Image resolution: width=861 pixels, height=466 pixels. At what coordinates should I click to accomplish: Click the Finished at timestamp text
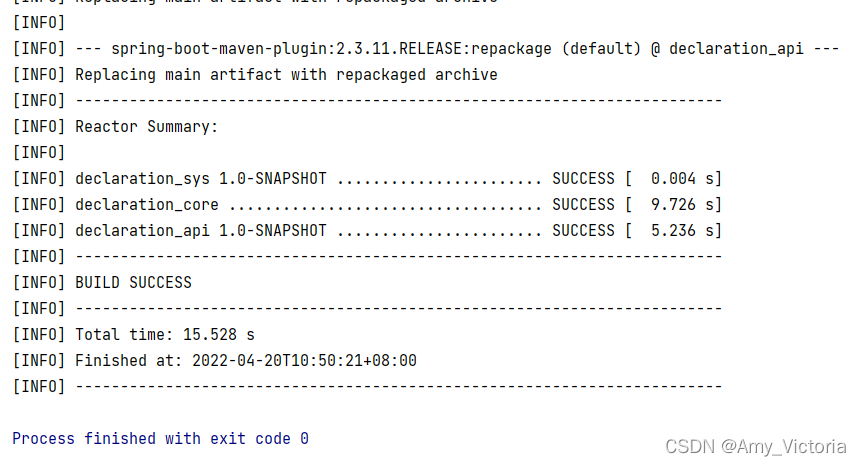[245, 361]
